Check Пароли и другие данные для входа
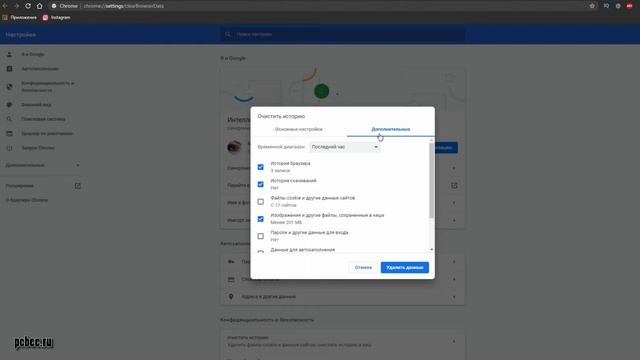Image resolution: width=640 pixels, height=360 pixels. click(260, 236)
